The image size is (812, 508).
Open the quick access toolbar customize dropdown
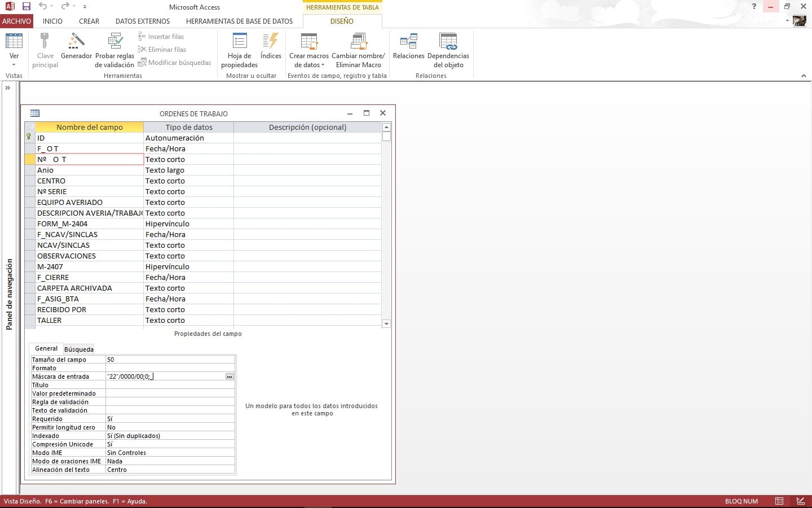click(x=85, y=7)
